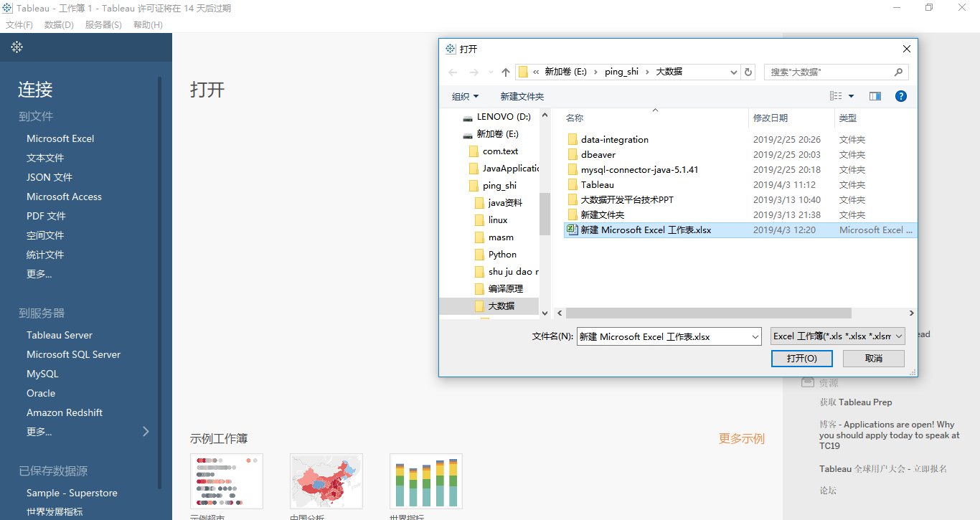Select Python folder in tree
The image size is (980, 520).
point(496,255)
